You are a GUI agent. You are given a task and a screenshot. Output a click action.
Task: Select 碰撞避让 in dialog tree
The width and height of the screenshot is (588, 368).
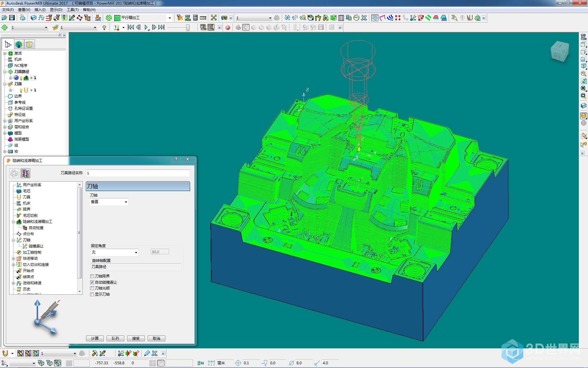coord(36,246)
